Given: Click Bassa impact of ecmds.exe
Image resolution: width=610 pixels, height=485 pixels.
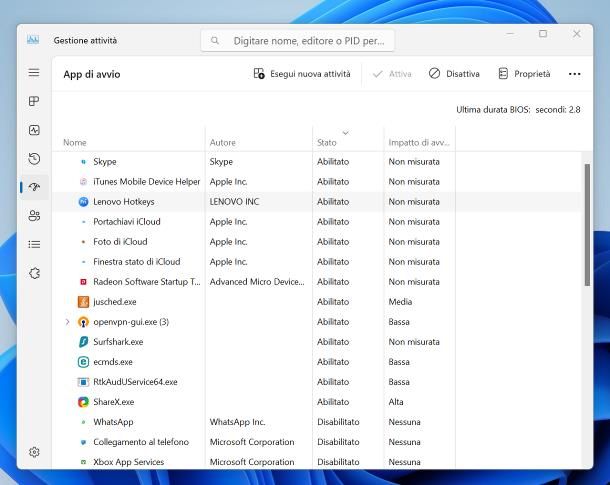Looking at the screenshot, I should (399, 362).
